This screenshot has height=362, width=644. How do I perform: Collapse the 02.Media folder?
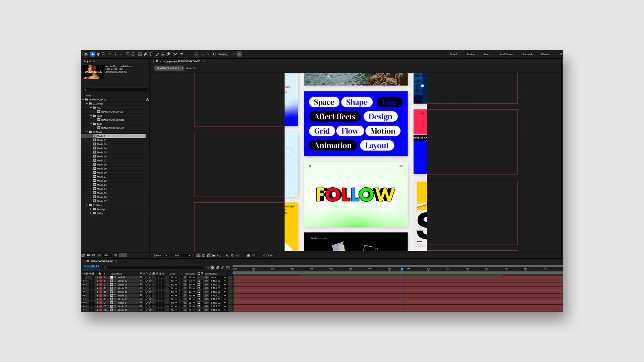pos(87,132)
